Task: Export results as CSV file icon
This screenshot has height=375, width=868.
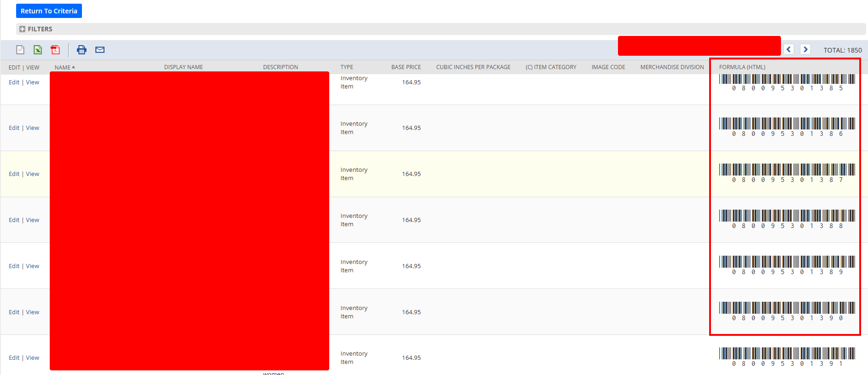Action: [20, 50]
